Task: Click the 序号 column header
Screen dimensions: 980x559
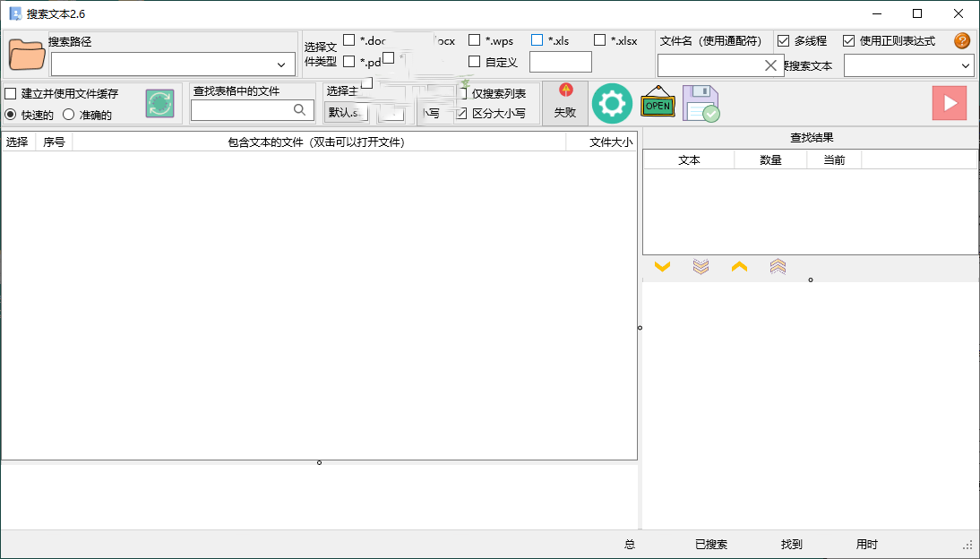Action: coord(54,142)
